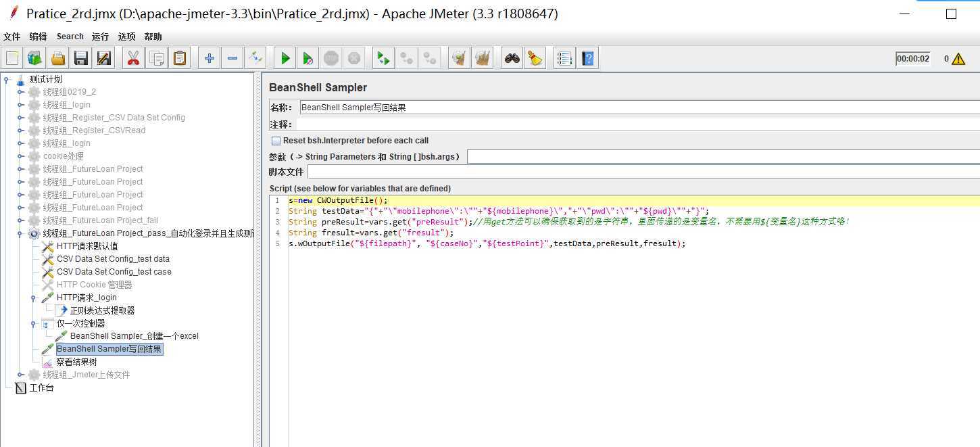
Task: Open the 运行 menu
Action: coord(100,37)
